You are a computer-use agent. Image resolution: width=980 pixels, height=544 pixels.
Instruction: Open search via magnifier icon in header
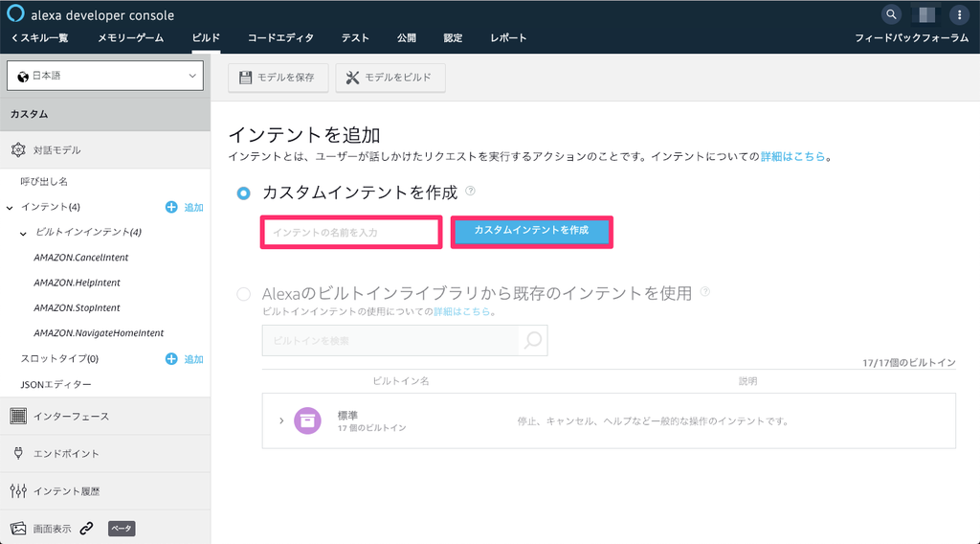(x=891, y=14)
